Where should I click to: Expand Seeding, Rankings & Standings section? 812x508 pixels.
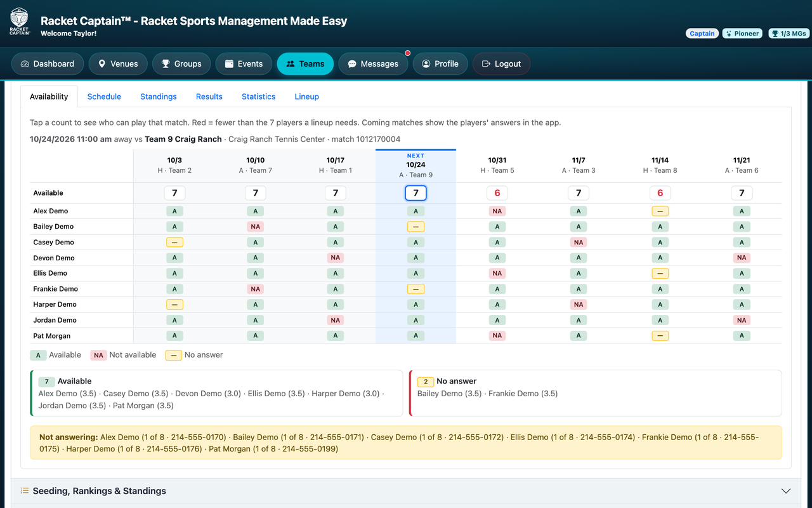click(406, 491)
